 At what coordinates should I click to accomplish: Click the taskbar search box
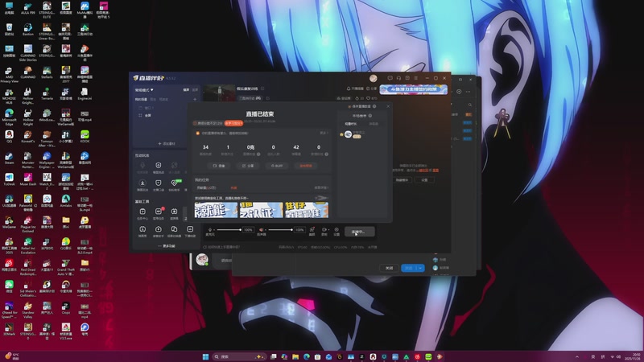coord(238,356)
